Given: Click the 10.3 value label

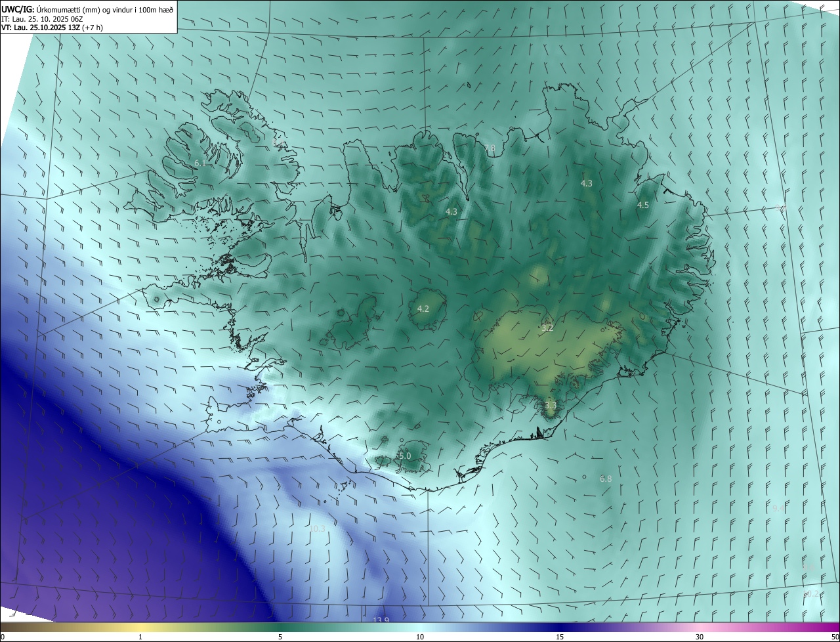Looking at the screenshot, I should [317, 528].
